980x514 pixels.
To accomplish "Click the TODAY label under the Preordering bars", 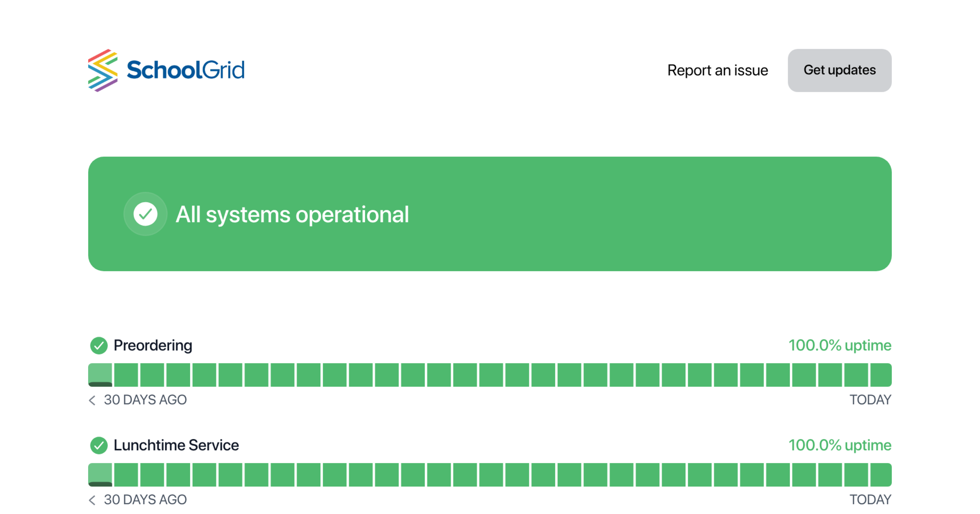I will coord(870,400).
